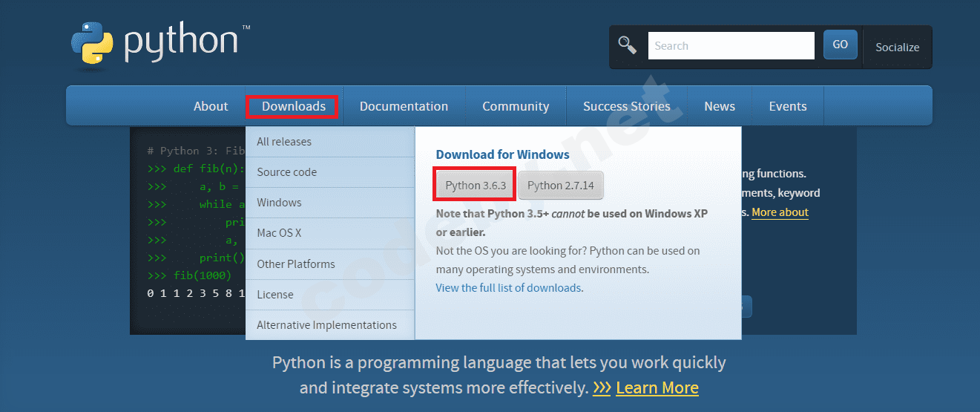Open the Documentation menu
The height and width of the screenshot is (412, 980).
click(404, 106)
